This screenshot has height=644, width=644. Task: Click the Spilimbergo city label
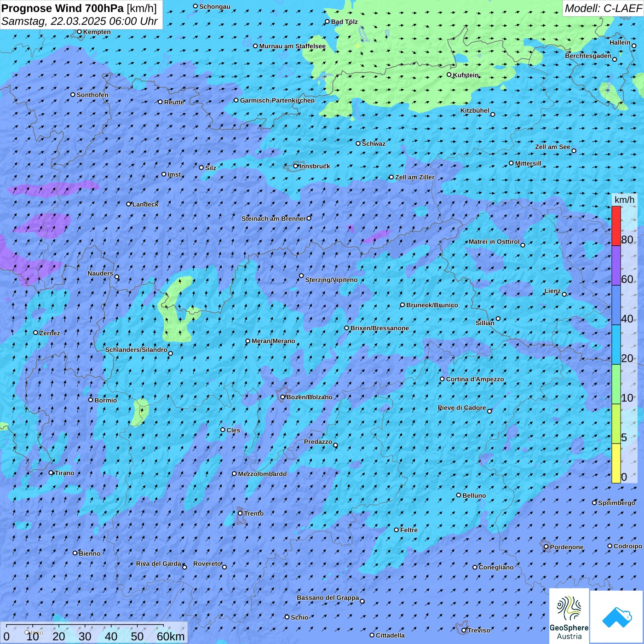(x=616, y=503)
